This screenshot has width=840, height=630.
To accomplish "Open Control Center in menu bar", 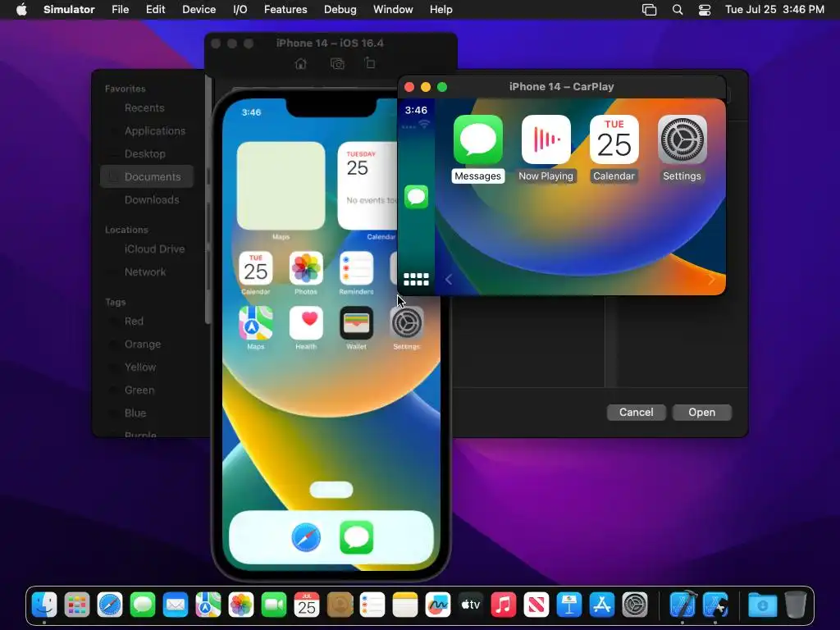I will click(705, 10).
